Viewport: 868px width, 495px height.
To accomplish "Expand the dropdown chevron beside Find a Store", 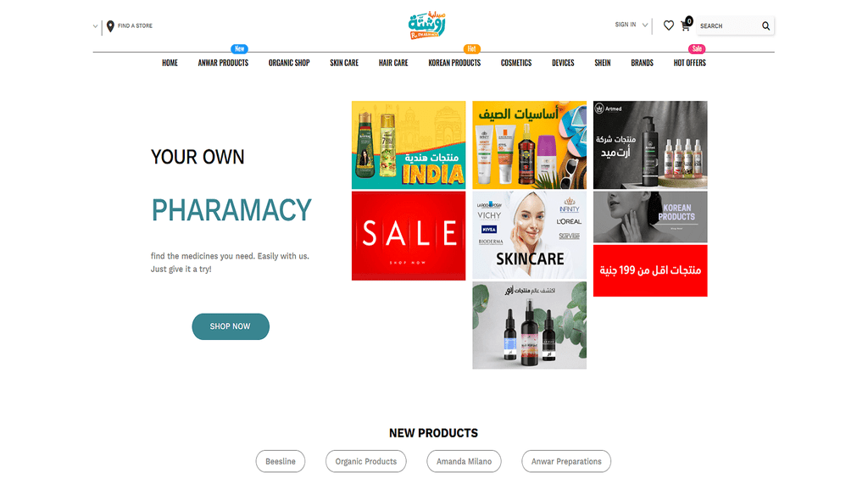I will (x=95, y=26).
